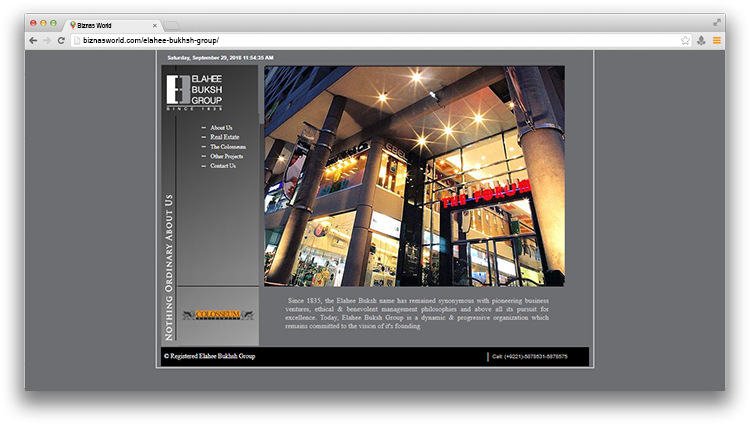Open the Contact Us link
The height and width of the screenshot is (425, 750).
[x=223, y=166]
